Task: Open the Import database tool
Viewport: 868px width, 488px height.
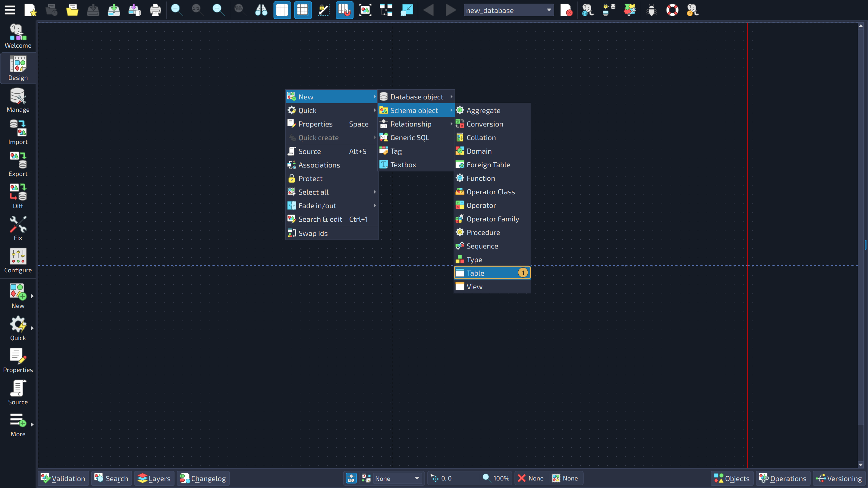Action: 18,132
